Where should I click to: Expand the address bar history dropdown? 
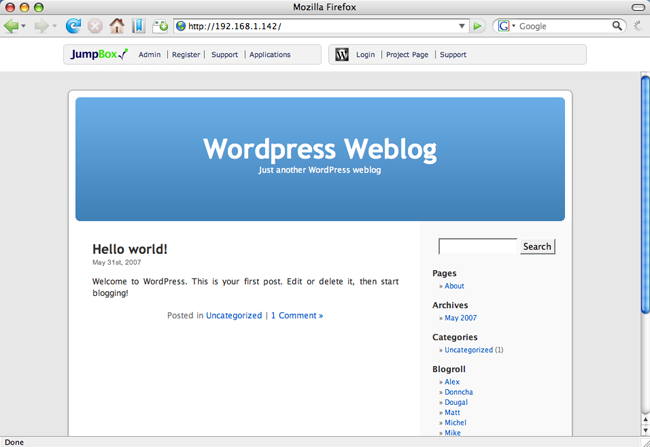click(462, 26)
